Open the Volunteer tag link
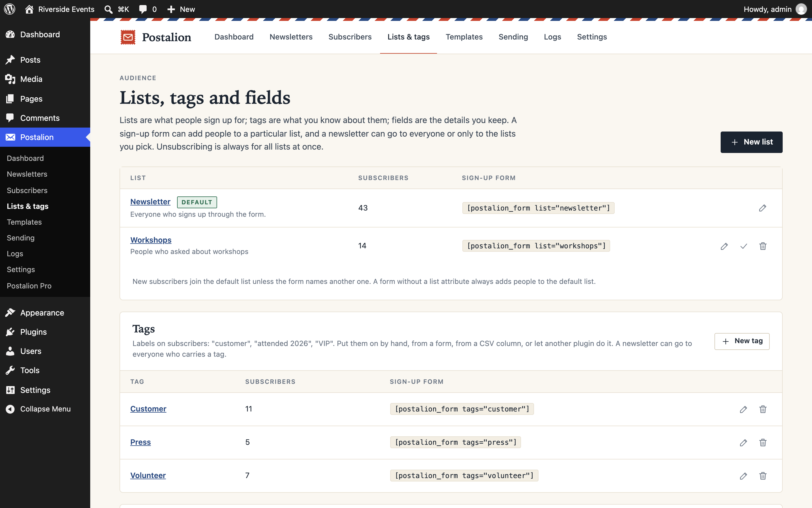Viewport: 812px width, 508px height. (148, 476)
